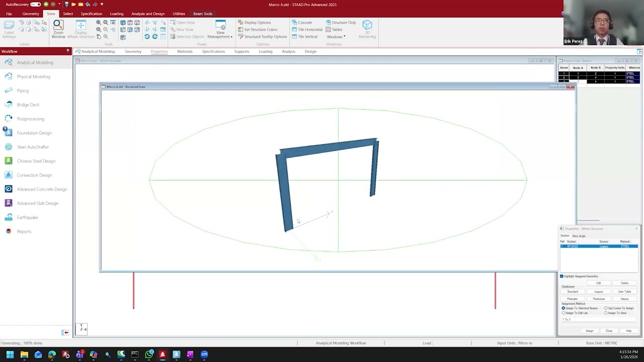
Task: Click the Save icon in quick access bar
Action: [66, 5]
